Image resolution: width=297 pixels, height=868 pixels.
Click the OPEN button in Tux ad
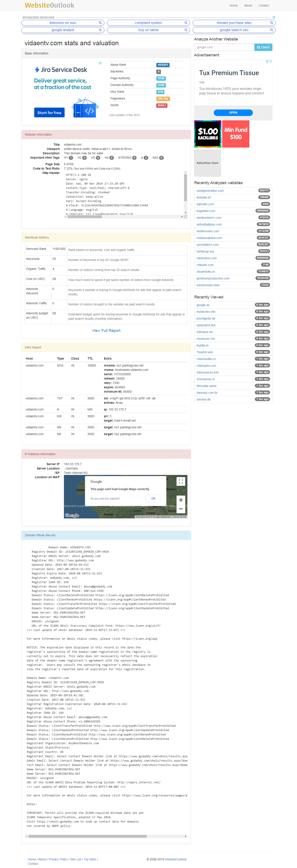pyautogui.click(x=233, y=113)
